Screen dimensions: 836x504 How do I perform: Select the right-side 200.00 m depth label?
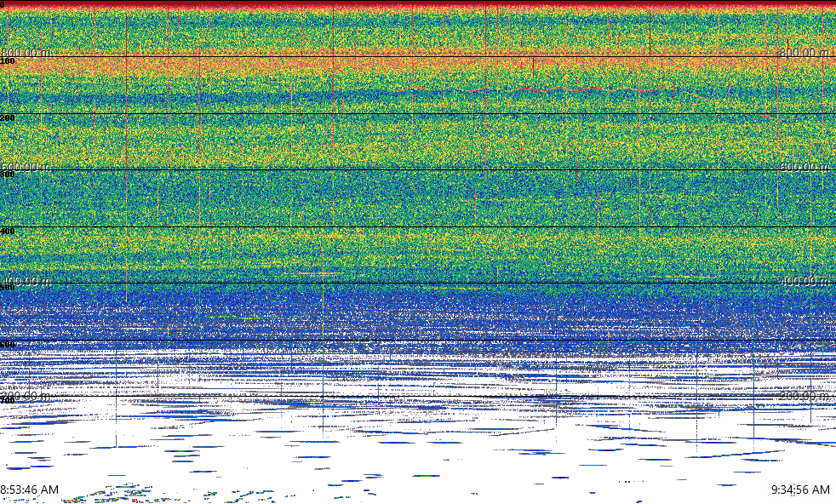[x=805, y=395]
